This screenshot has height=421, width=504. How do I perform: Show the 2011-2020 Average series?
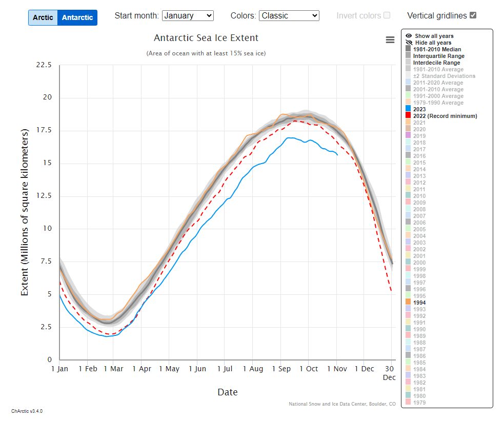438,83
